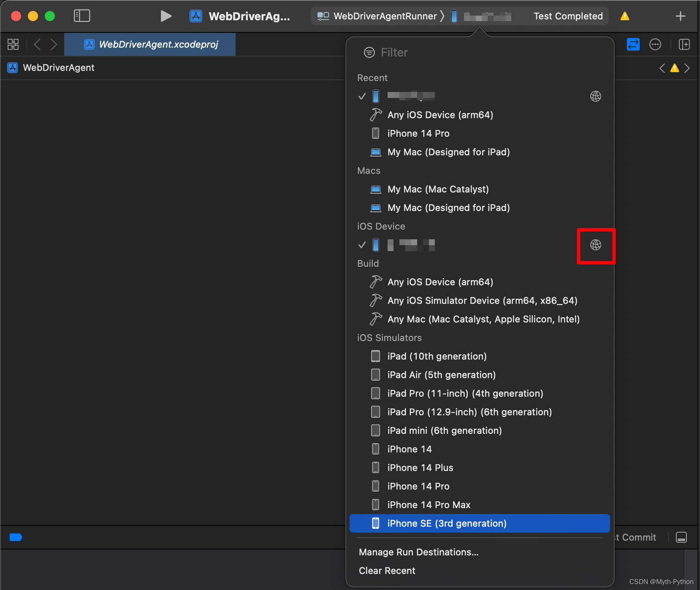
Task: Select iPhone SE (3rd generation) simulator
Action: tap(480, 523)
